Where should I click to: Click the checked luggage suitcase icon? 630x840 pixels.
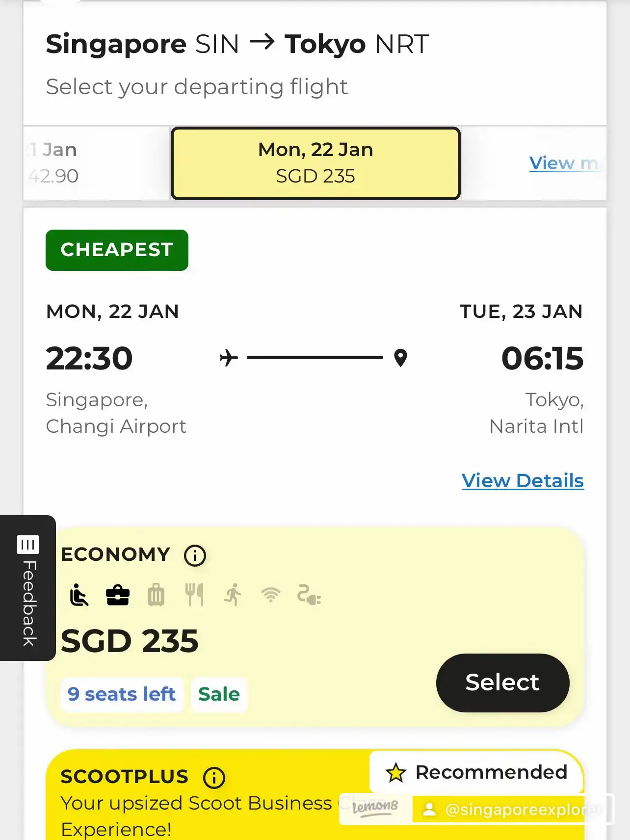tap(156, 595)
